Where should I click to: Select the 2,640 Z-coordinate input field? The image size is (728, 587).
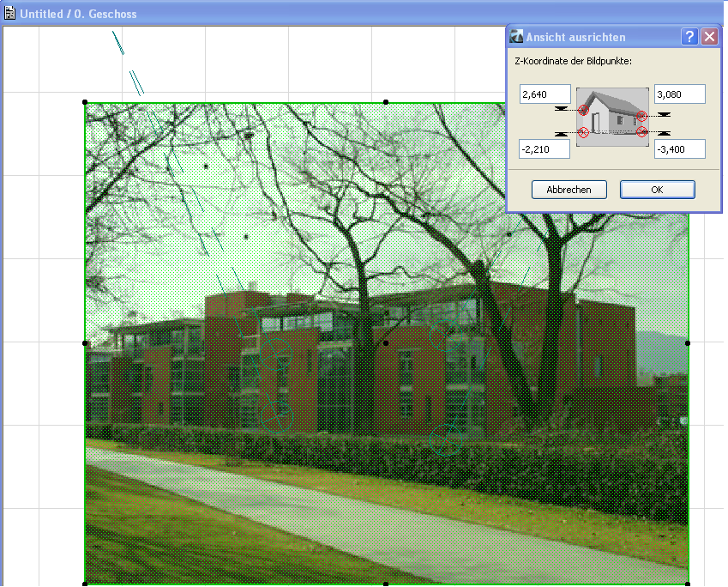click(544, 94)
